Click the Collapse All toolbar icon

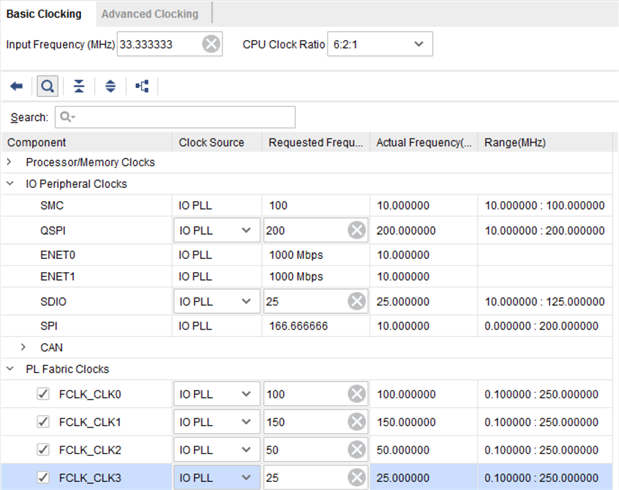[79, 87]
